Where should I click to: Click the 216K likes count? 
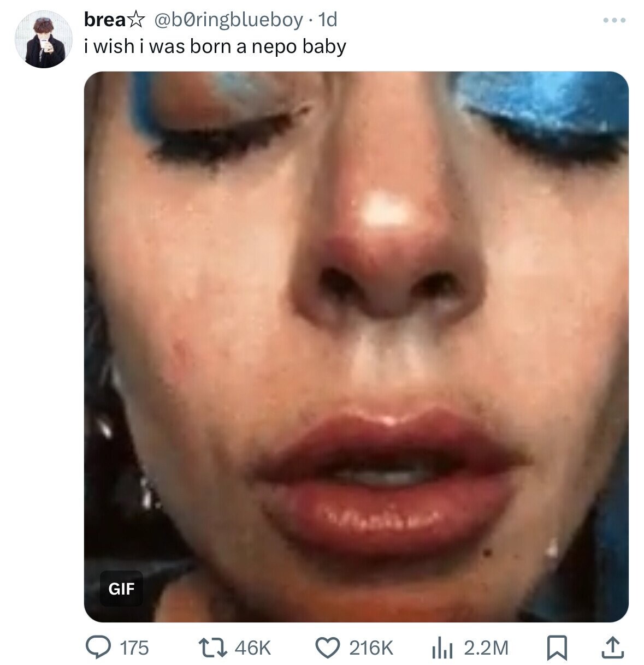(x=370, y=648)
